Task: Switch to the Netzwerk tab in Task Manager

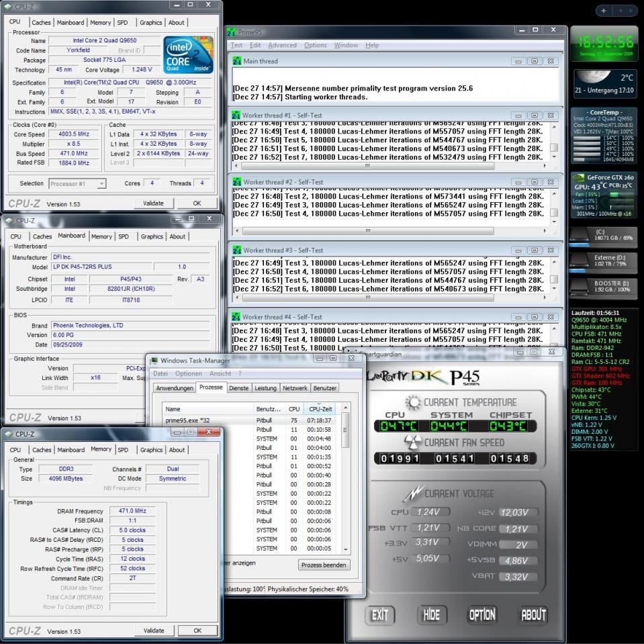Action: pyautogui.click(x=295, y=387)
